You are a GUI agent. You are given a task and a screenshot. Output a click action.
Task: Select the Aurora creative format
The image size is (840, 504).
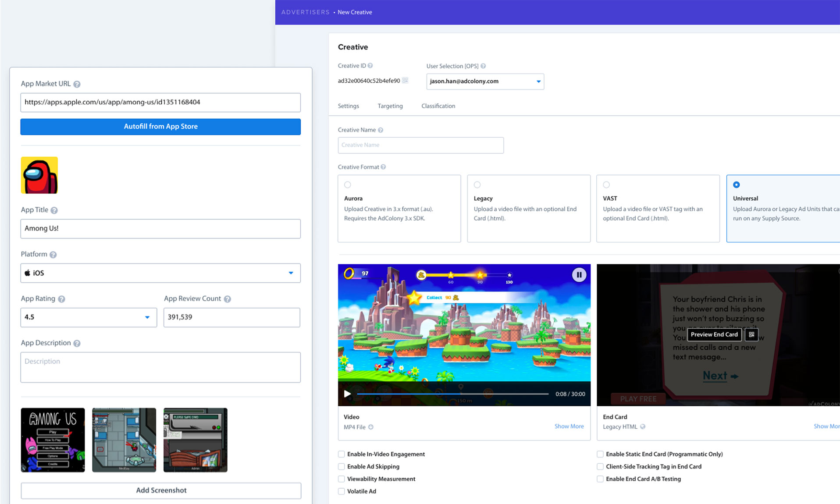click(x=348, y=185)
